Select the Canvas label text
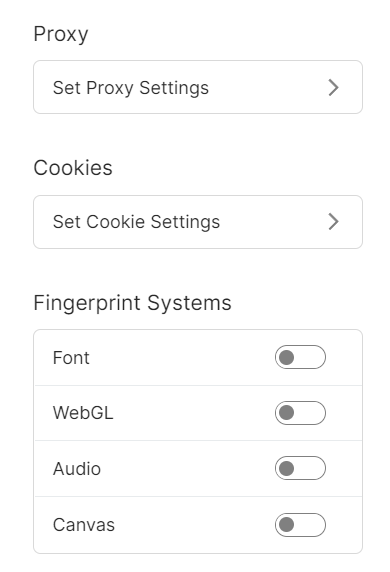 (84, 525)
